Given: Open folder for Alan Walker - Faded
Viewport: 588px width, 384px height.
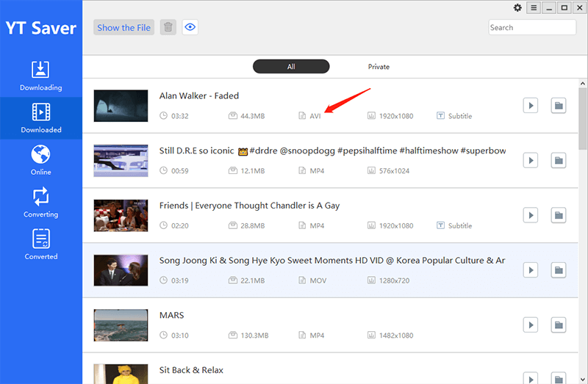Looking at the screenshot, I should click(559, 106).
